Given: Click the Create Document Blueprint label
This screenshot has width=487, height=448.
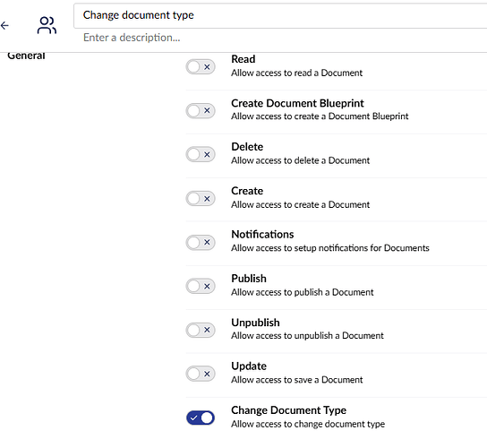Looking at the screenshot, I should 297,103.
